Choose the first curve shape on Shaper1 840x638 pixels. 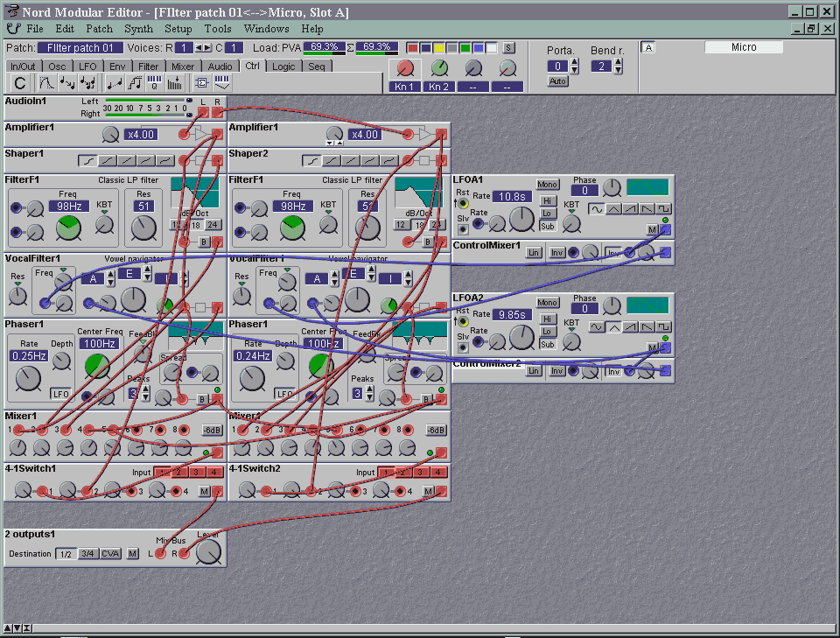coord(87,160)
